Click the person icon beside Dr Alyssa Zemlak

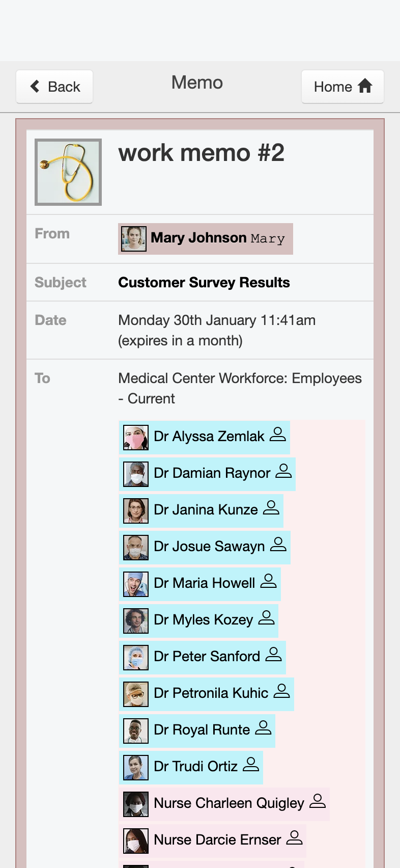coord(278,435)
